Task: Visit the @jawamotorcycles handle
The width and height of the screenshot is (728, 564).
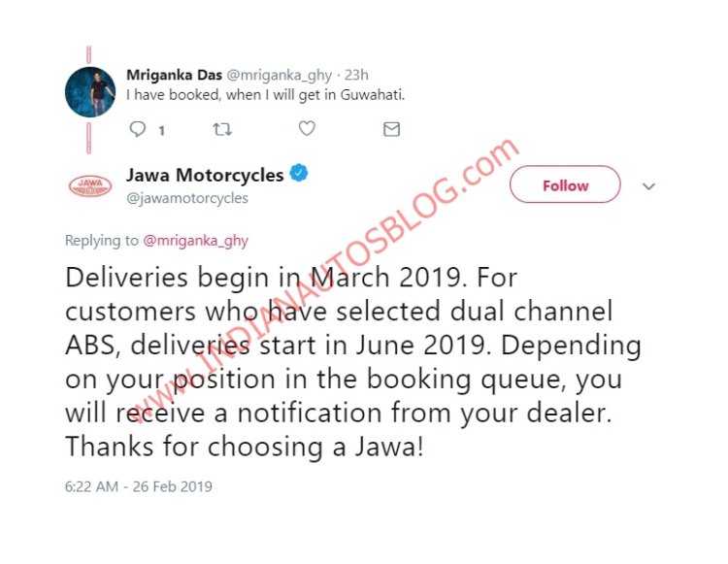Action: [187, 198]
